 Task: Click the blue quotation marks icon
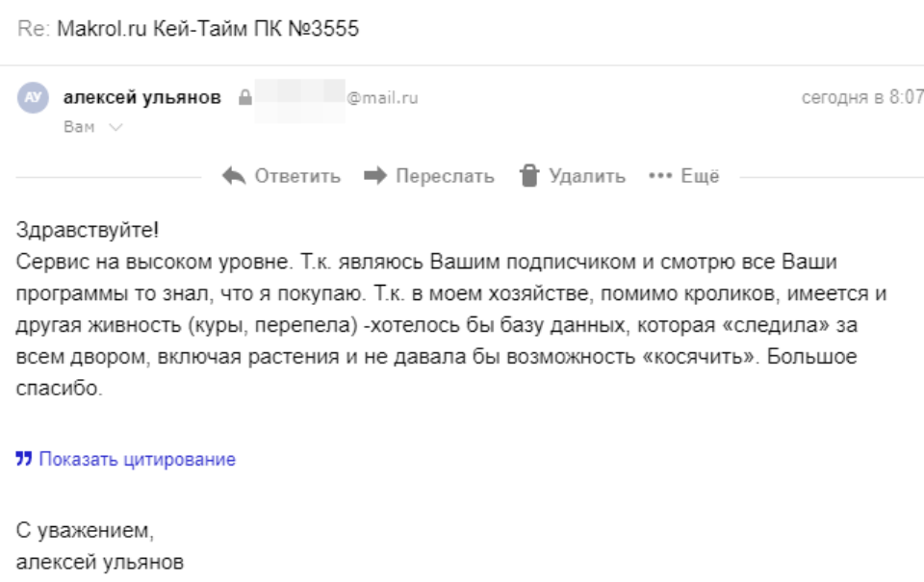pyautogui.click(x=24, y=459)
